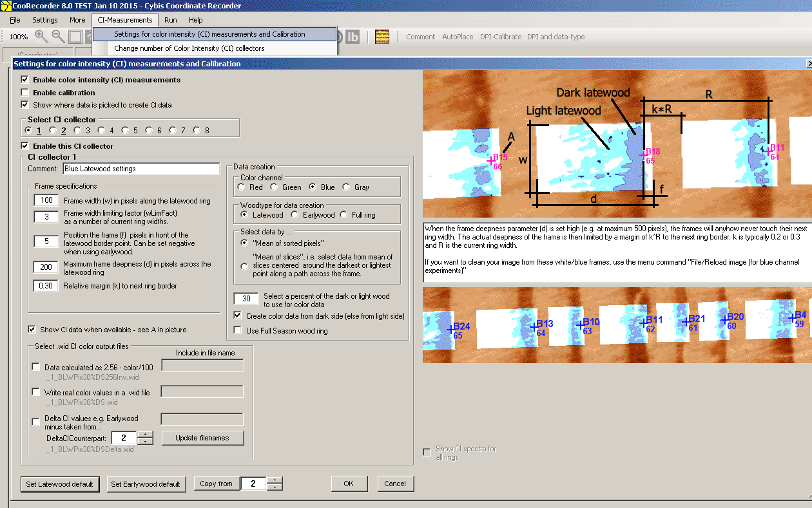Toggle Show CI data when available
812x508 pixels.
pyautogui.click(x=32, y=330)
